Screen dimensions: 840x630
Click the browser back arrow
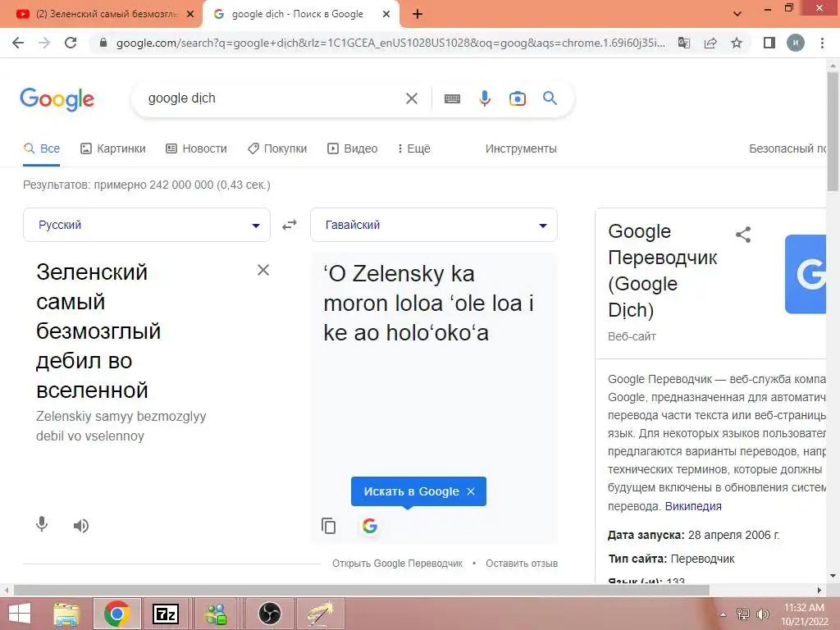18,43
